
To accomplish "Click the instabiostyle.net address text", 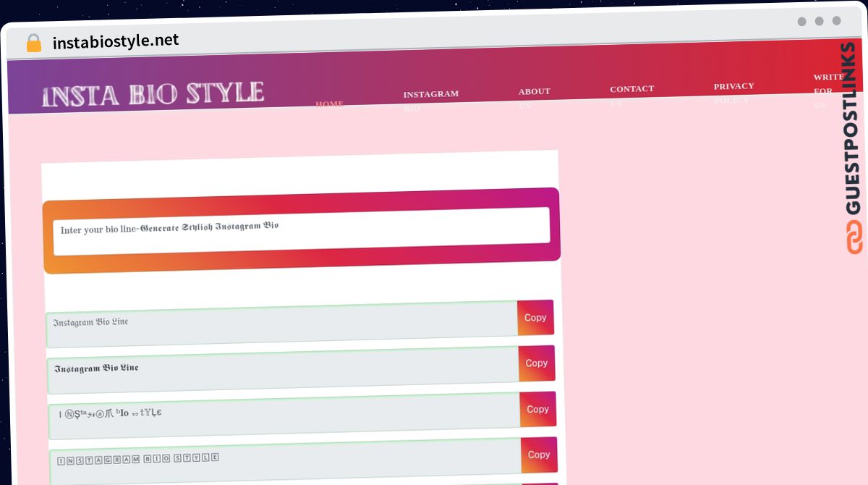I will tap(116, 41).
